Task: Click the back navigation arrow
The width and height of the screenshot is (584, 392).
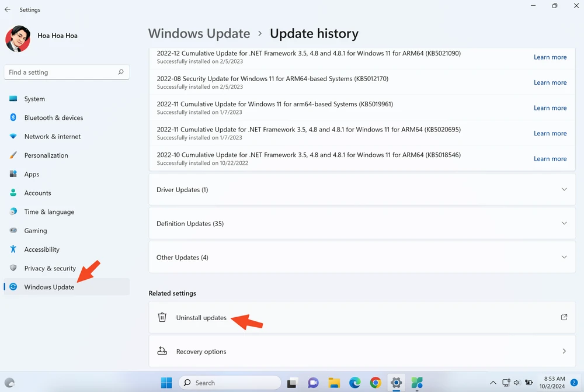Action: click(8, 9)
